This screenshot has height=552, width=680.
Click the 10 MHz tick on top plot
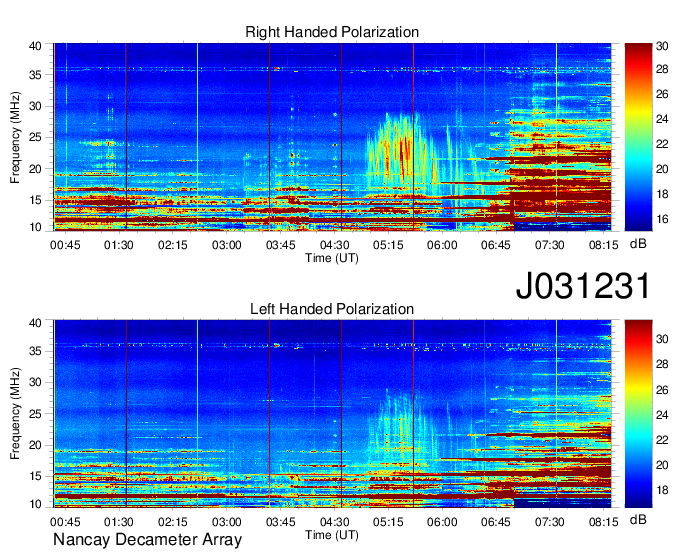pyautogui.click(x=35, y=227)
